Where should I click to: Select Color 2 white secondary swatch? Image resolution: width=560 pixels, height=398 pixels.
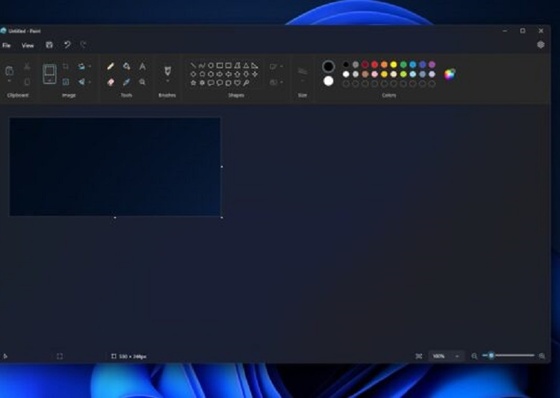(x=328, y=81)
